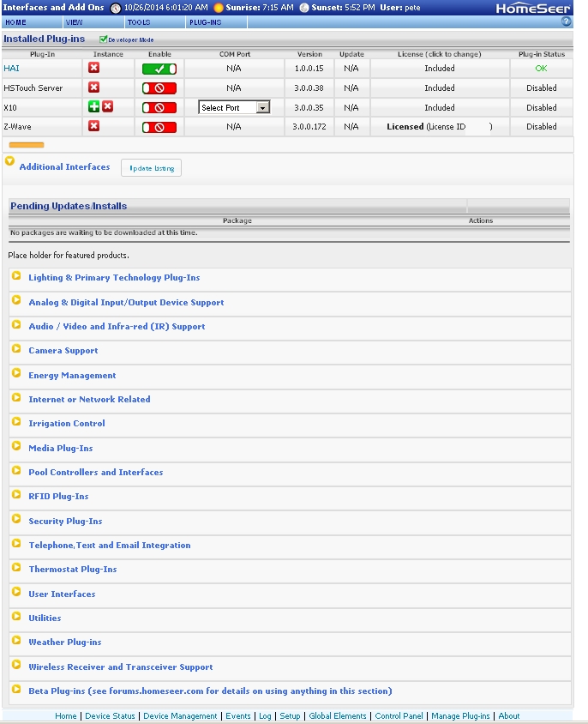The height and width of the screenshot is (724, 588).
Task: Remove the X10 plug-in instance
Action: (x=107, y=106)
